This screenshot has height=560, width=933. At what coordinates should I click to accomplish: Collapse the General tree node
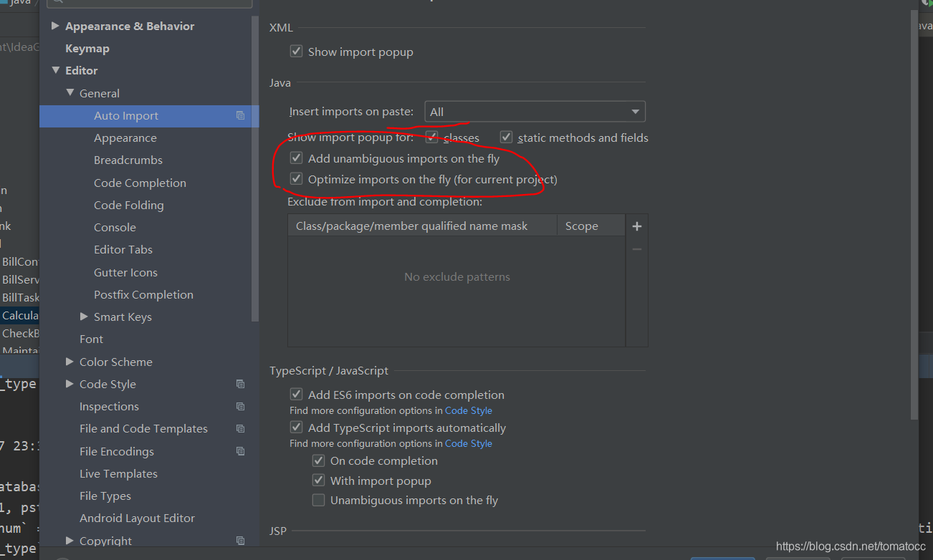click(70, 92)
